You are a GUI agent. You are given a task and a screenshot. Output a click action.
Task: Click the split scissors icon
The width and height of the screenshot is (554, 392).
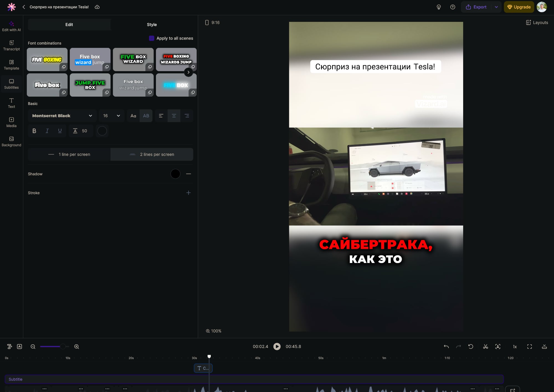tap(485, 347)
